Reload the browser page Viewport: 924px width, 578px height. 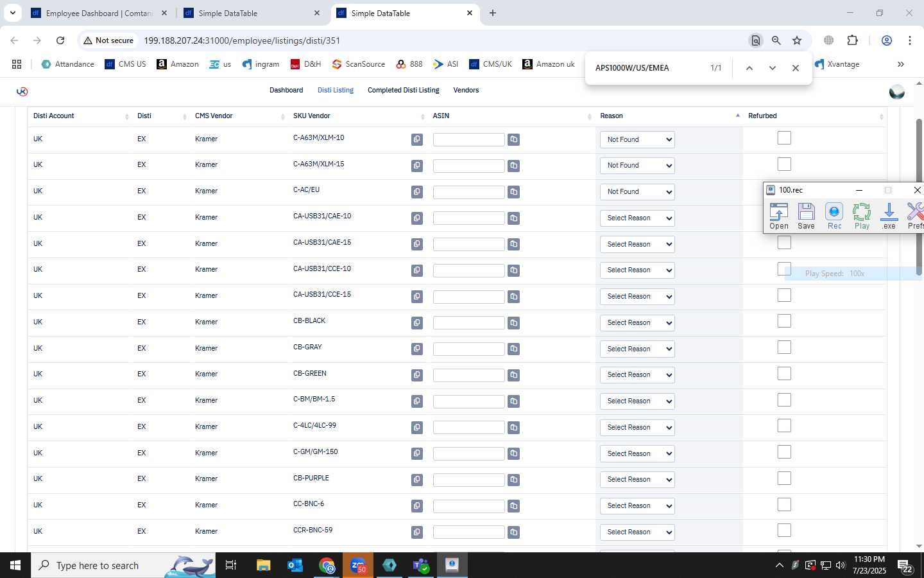point(60,40)
